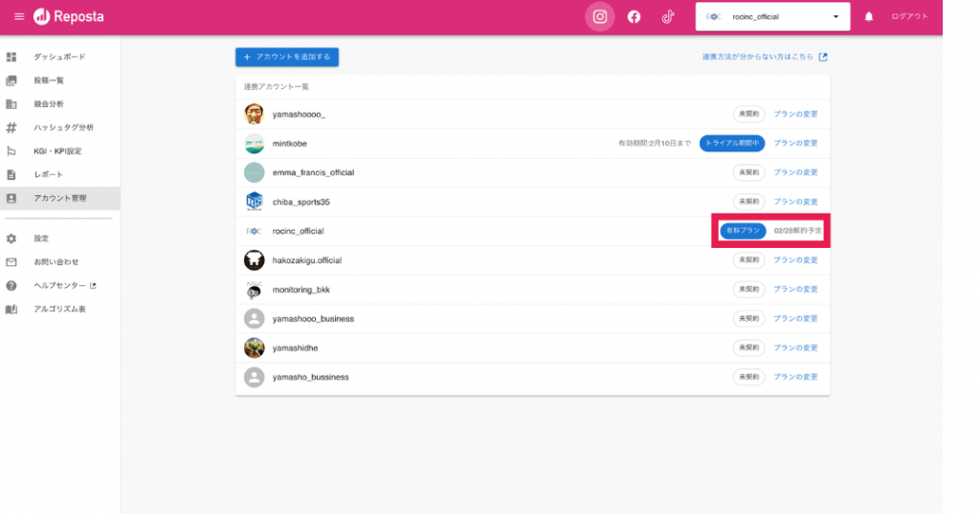Switch to TikTok platform icon

668,17
